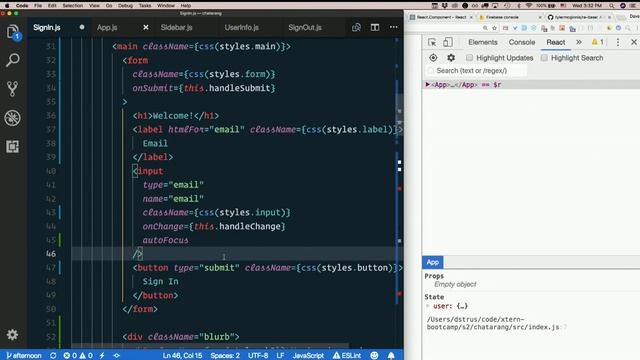Switch to the SignOut.js editor tab
Image resolution: width=640 pixels, height=360 pixels.
click(305, 27)
